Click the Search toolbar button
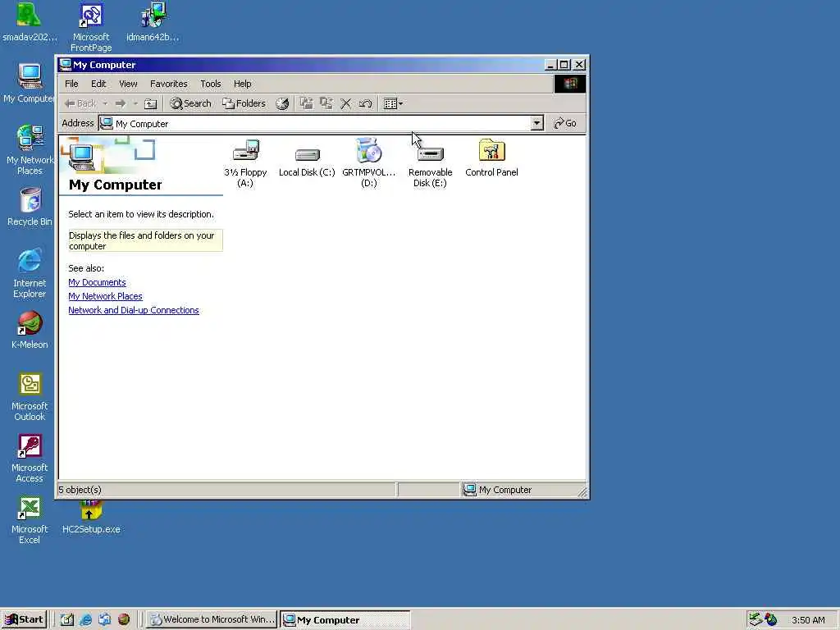The image size is (840, 630). (x=190, y=103)
